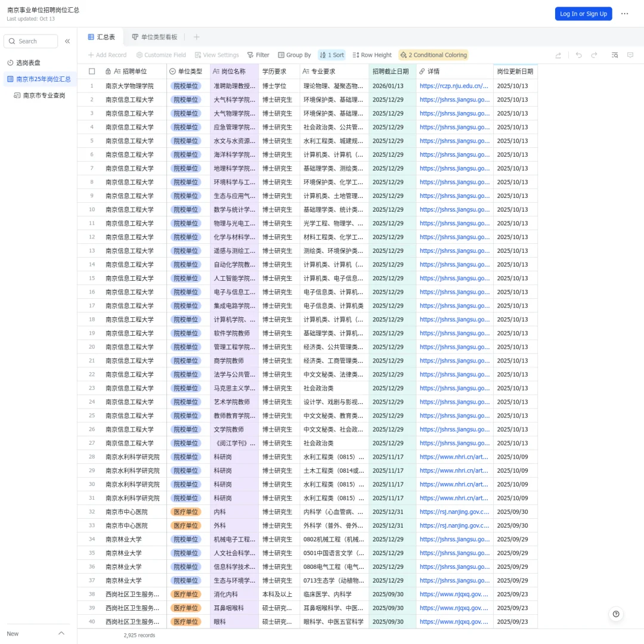Open njqxq.gov link in row 38
This screenshot has height=644, width=644.
click(454, 594)
